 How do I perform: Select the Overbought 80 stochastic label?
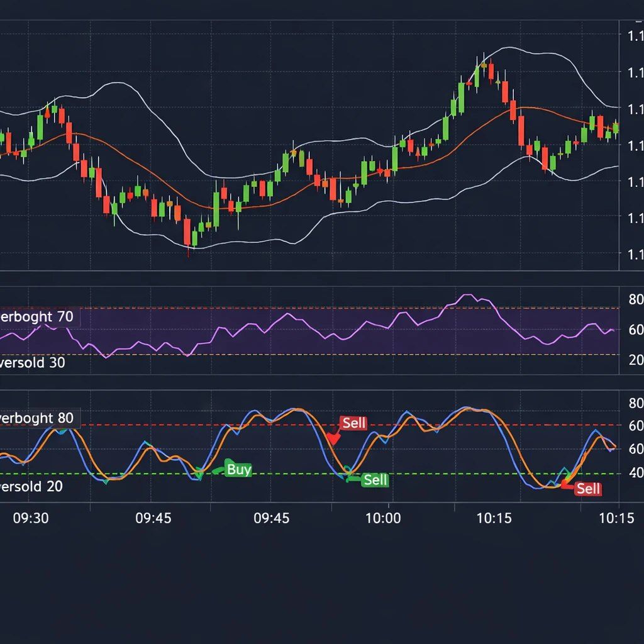click(x=38, y=418)
